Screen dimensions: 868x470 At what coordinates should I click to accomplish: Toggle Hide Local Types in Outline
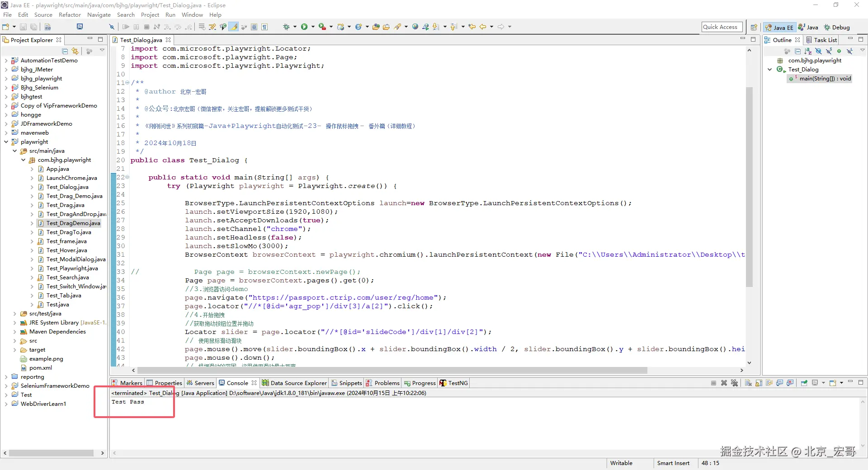[x=849, y=51]
